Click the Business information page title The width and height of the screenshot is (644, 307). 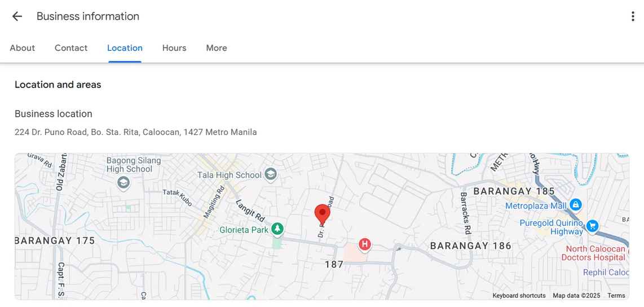point(88,16)
